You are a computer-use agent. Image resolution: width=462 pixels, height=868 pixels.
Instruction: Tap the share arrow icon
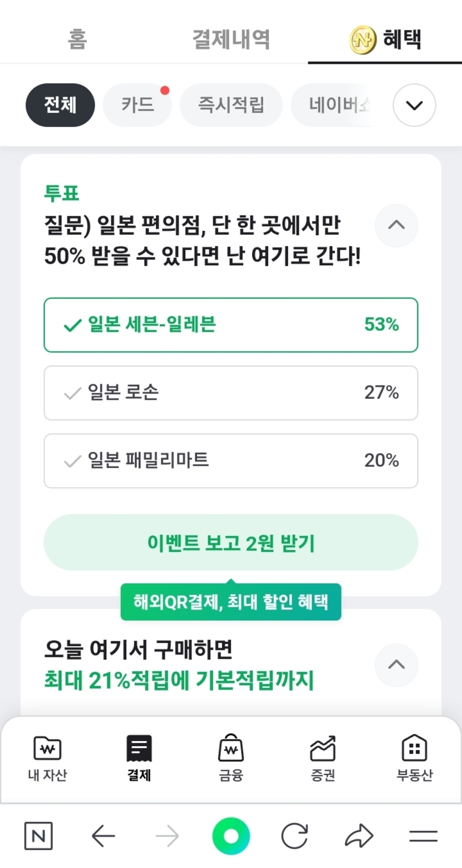(359, 836)
